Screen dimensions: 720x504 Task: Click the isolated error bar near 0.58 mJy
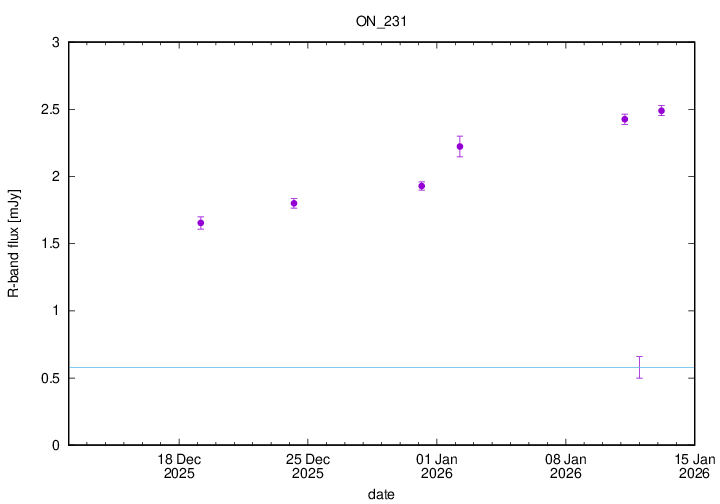639,367
